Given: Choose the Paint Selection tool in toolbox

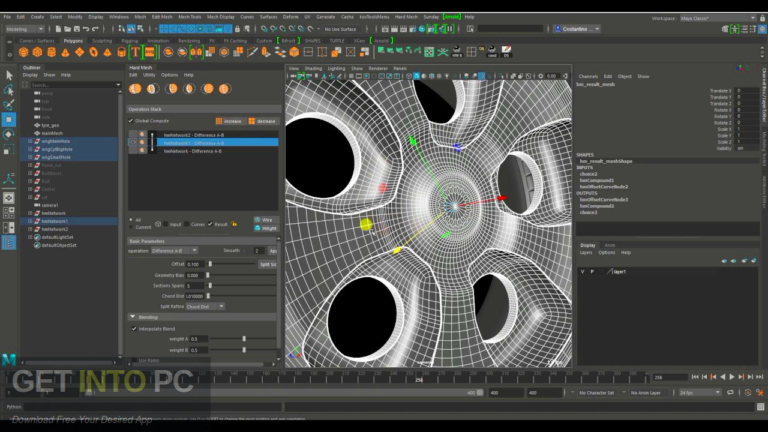Looking at the screenshot, I should (x=9, y=104).
